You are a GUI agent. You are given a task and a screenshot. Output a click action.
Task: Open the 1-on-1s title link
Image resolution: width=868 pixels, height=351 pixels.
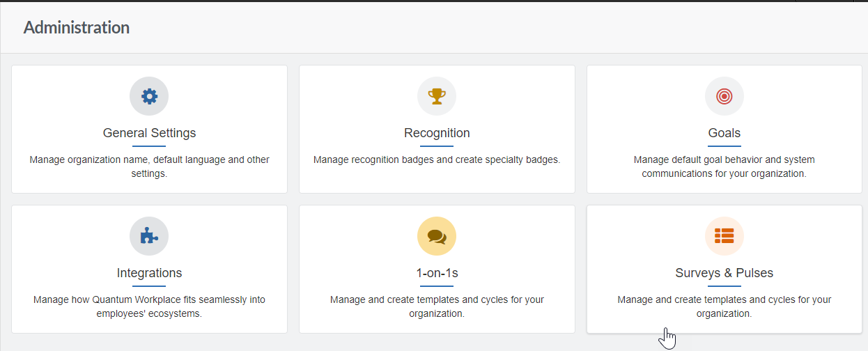click(x=437, y=273)
